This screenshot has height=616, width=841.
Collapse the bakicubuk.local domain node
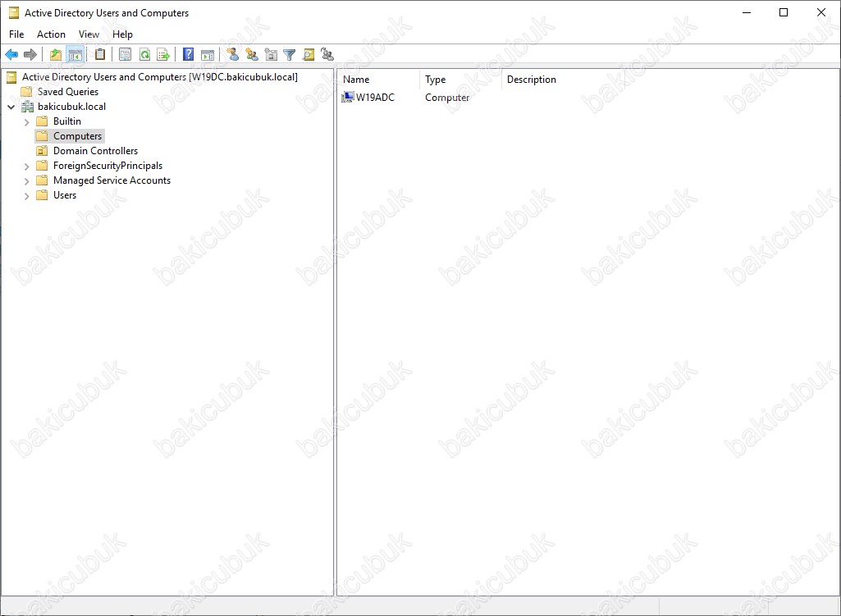pyautogui.click(x=11, y=107)
